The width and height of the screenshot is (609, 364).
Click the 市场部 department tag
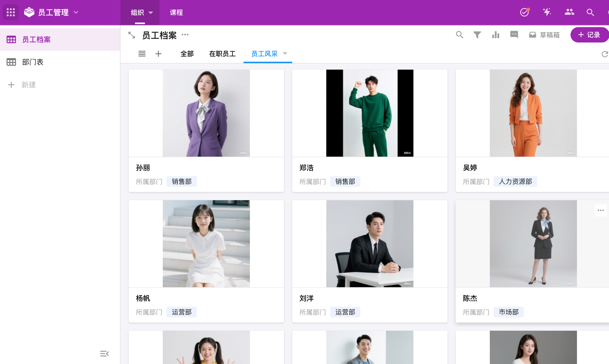[x=509, y=312]
